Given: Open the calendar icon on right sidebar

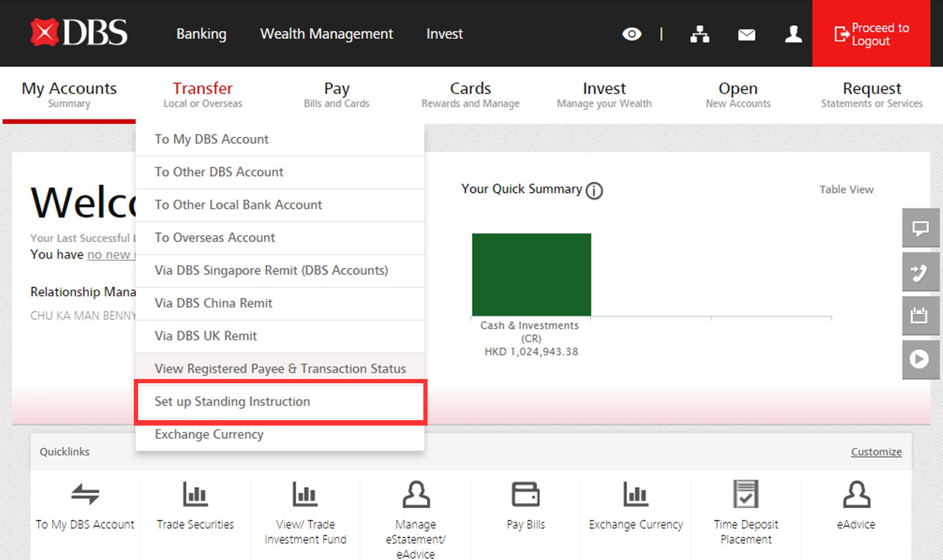Looking at the screenshot, I should (x=920, y=315).
